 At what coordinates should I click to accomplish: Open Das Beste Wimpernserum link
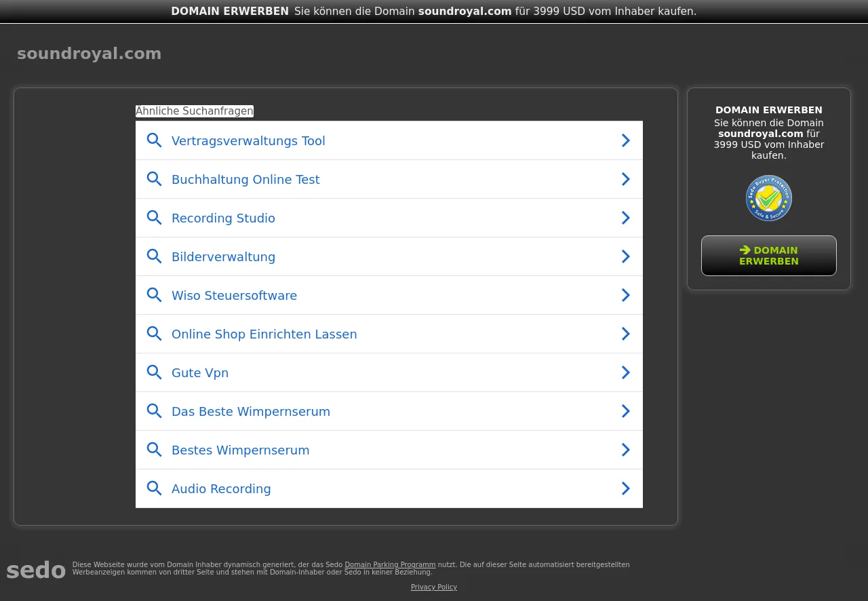(389, 411)
